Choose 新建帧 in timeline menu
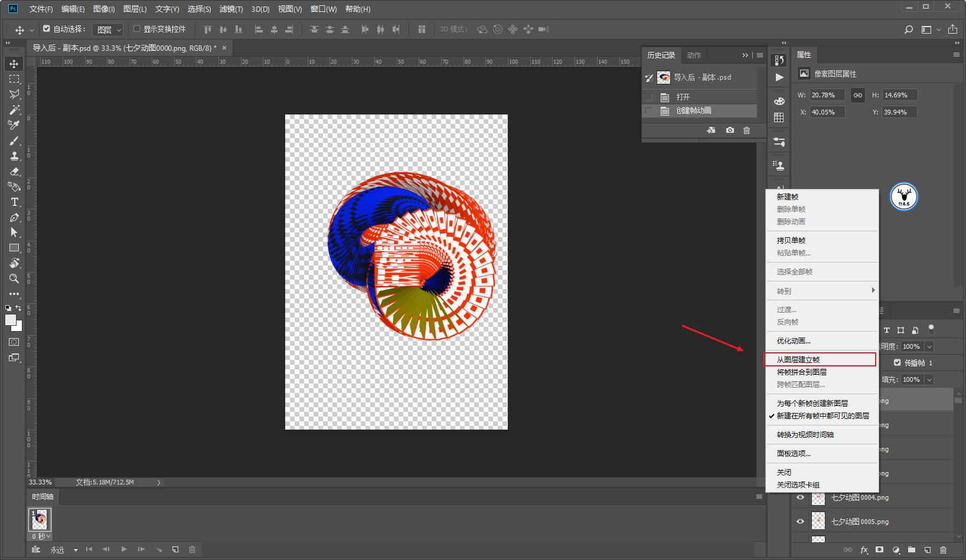966x560 pixels. point(823,197)
